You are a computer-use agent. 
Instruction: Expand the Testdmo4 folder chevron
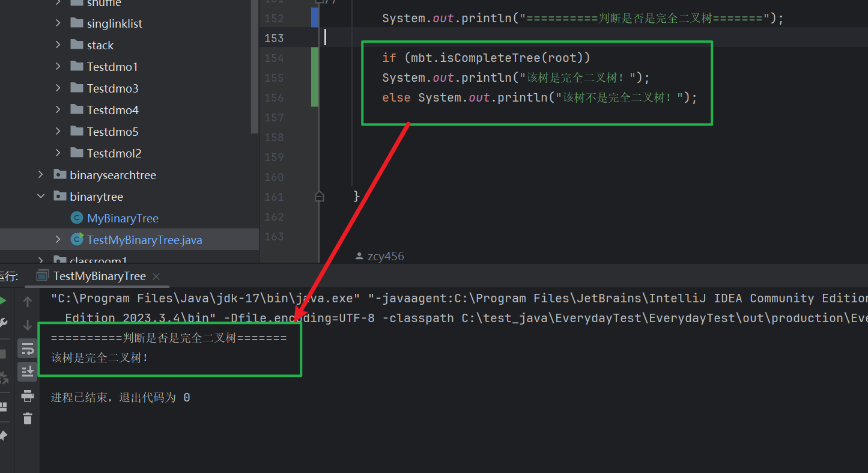tap(58, 110)
